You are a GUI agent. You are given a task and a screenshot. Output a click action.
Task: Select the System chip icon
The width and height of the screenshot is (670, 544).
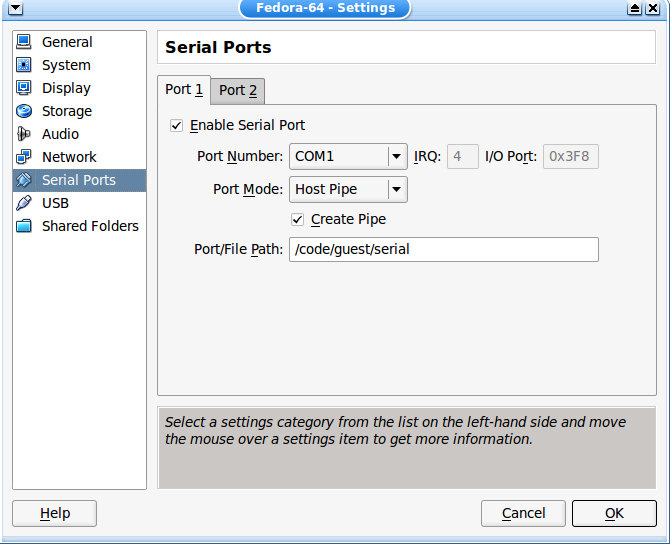click(24, 65)
